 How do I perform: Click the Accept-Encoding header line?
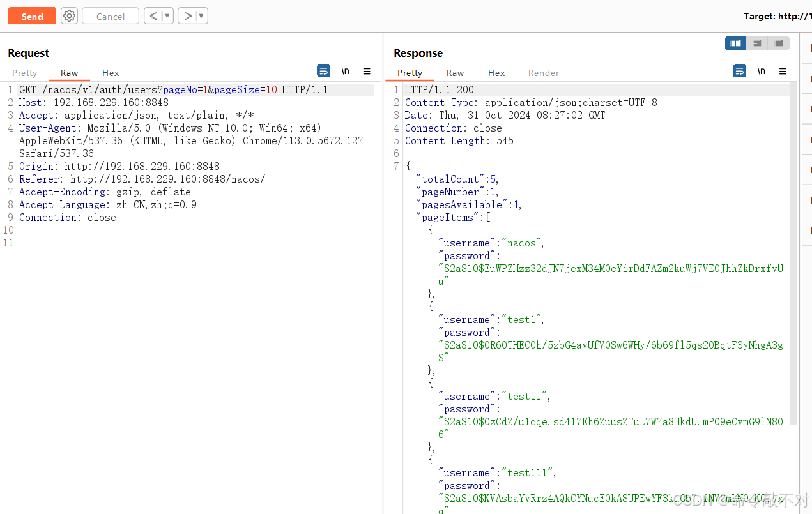[x=105, y=192]
